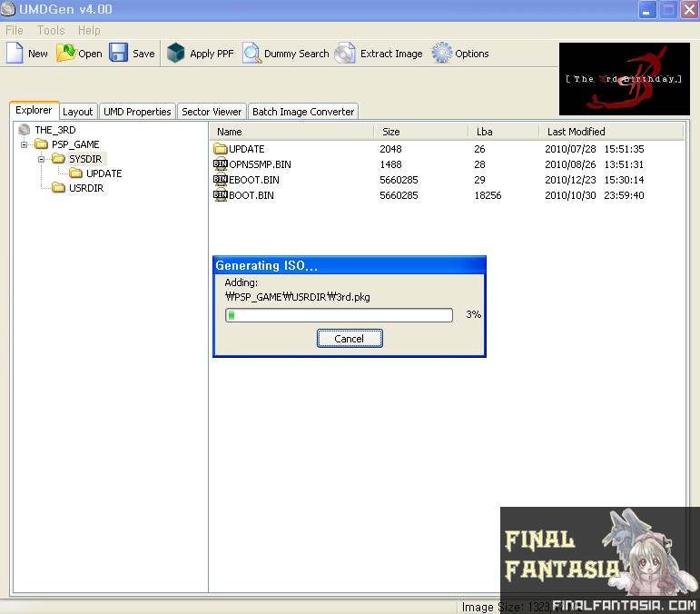Click the Dummy Search toolbar label
The height and width of the screenshot is (614, 700).
[x=296, y=54]
